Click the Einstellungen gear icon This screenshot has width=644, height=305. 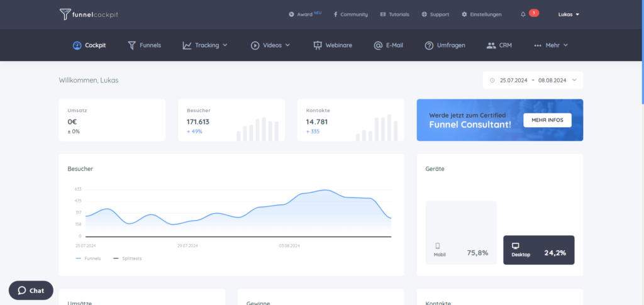pos(464,14)
